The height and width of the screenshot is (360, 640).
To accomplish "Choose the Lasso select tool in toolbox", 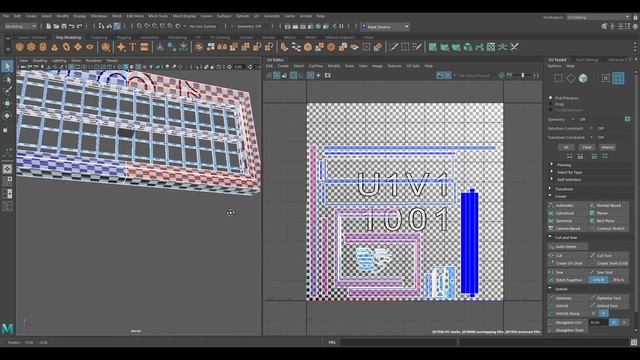I will click(7, 79).
